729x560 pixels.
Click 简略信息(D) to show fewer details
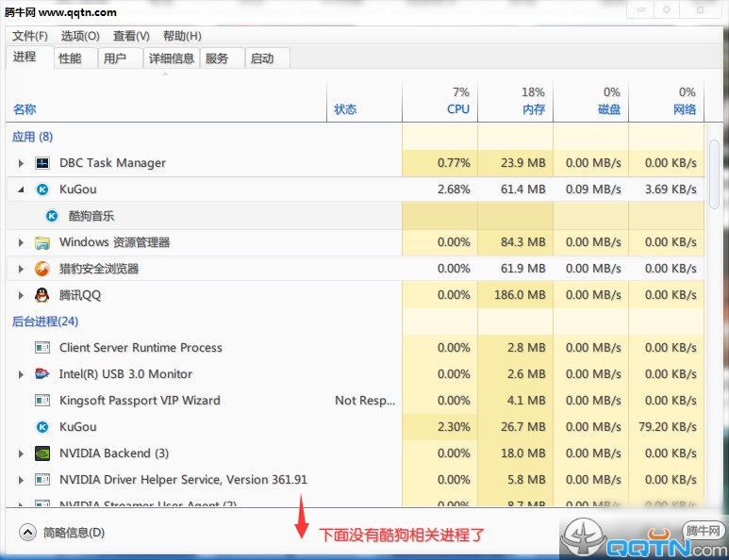point(62,533)
